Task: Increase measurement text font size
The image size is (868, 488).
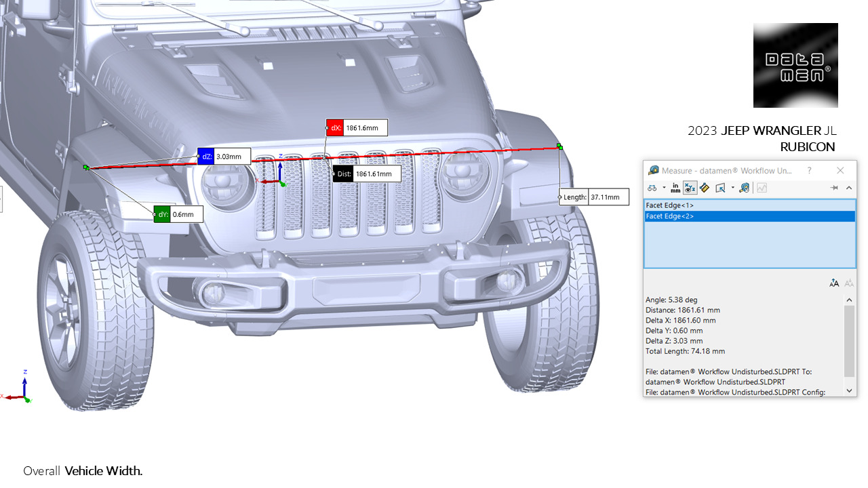Action: point(834,283)
